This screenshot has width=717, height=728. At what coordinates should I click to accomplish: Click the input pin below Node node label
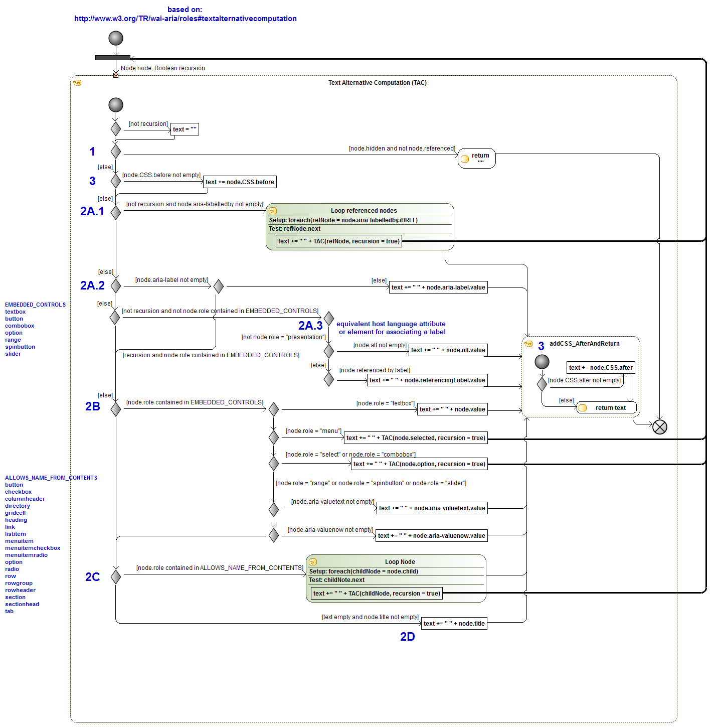(x=116, y=75)
